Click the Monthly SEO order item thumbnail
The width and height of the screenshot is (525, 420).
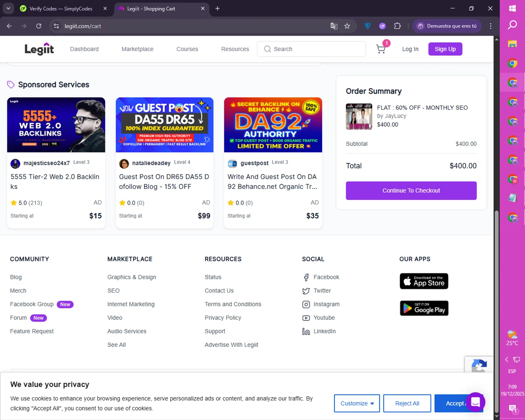[359, 117]
